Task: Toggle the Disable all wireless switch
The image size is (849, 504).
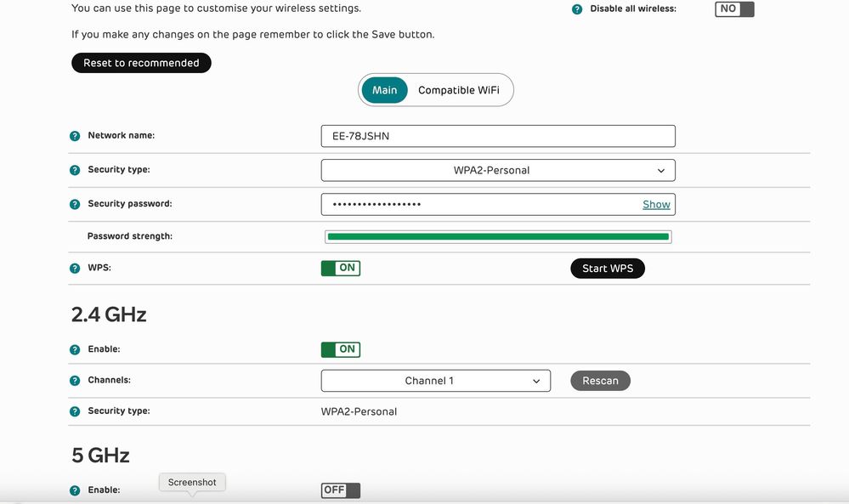Action: click(734, 9)
